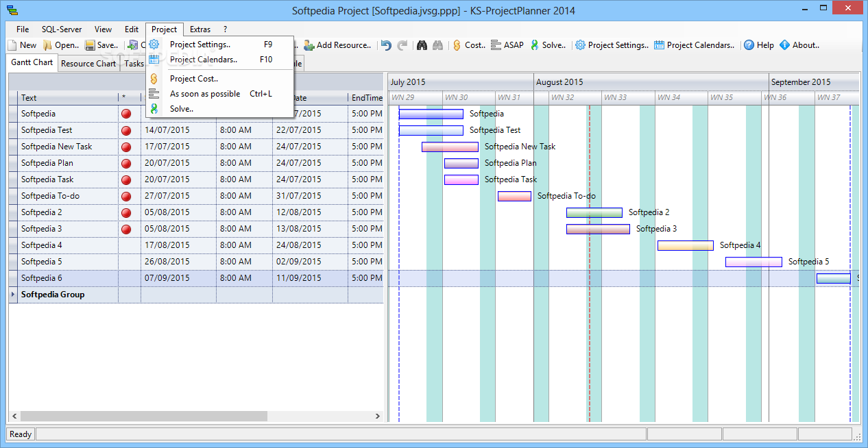Switch to the Tasks tab

[x=134, y=64]
